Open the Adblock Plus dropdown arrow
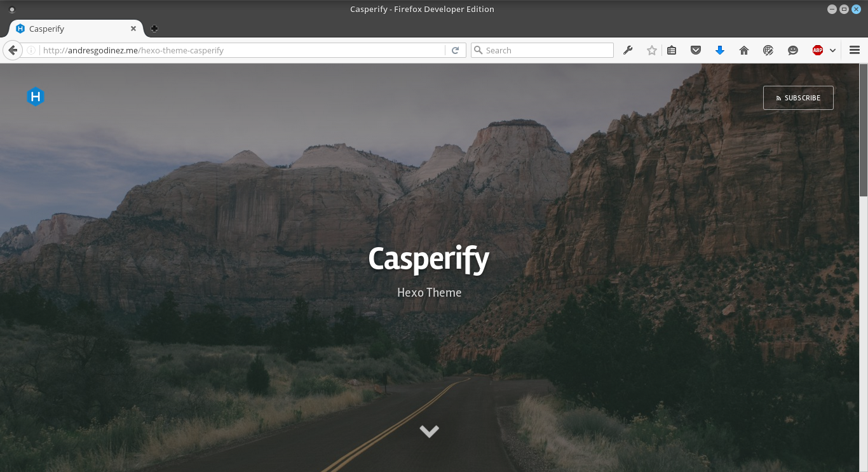This screenshot has height=472, width=868. (832, 50)
